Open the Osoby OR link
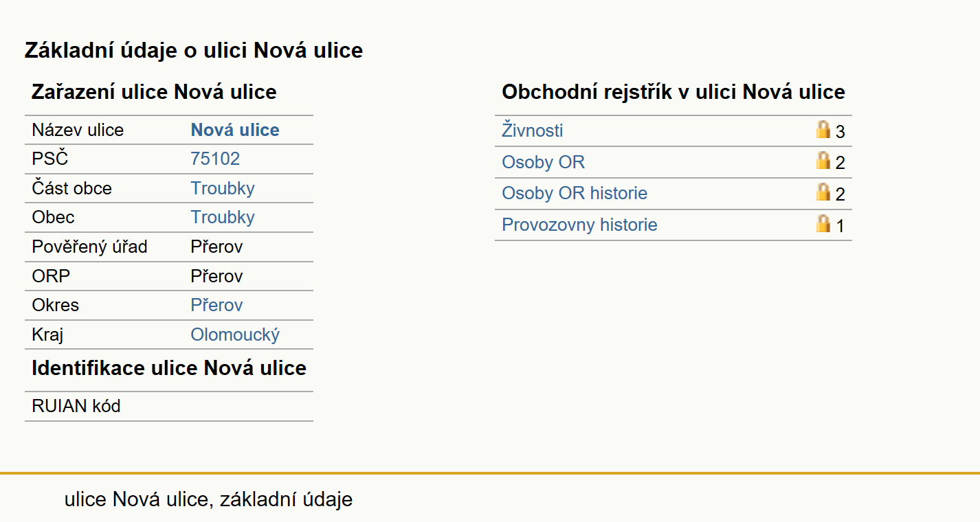 pyautogui.click(x=544, y=162)
